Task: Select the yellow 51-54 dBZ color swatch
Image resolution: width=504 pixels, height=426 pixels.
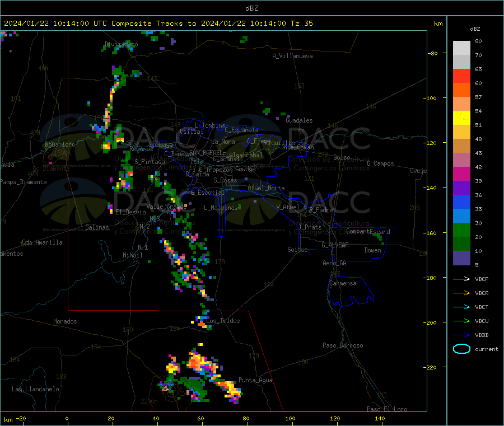Action: (461, 118)
